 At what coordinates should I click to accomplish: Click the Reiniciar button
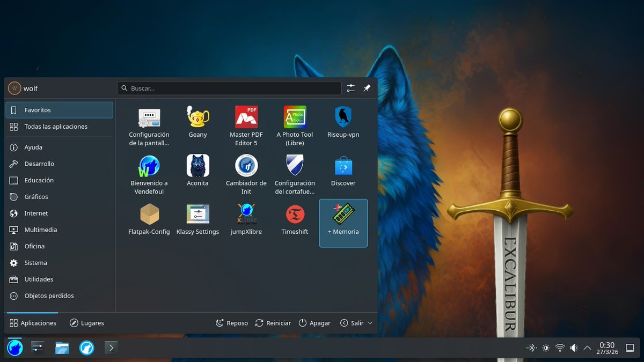pos(273,323)
